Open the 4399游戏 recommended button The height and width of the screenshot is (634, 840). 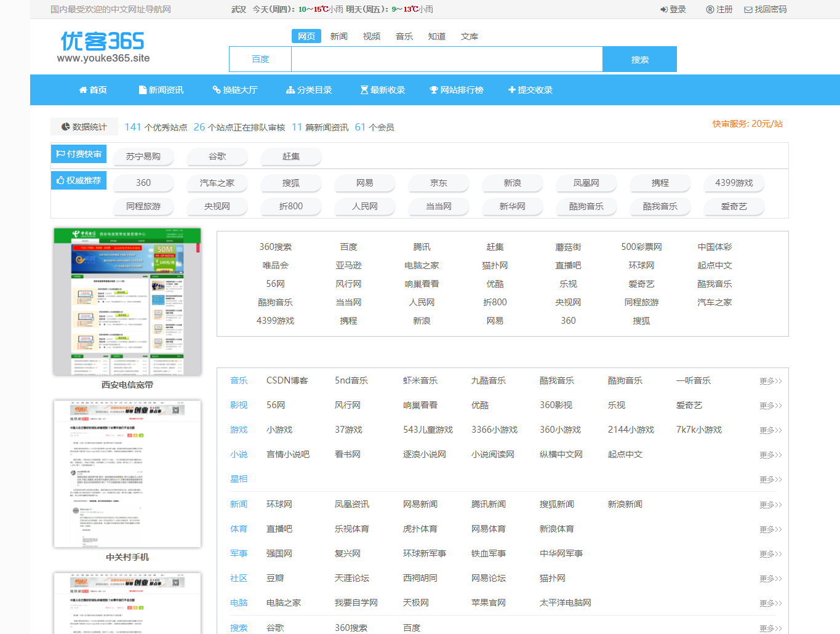(734, 183)
